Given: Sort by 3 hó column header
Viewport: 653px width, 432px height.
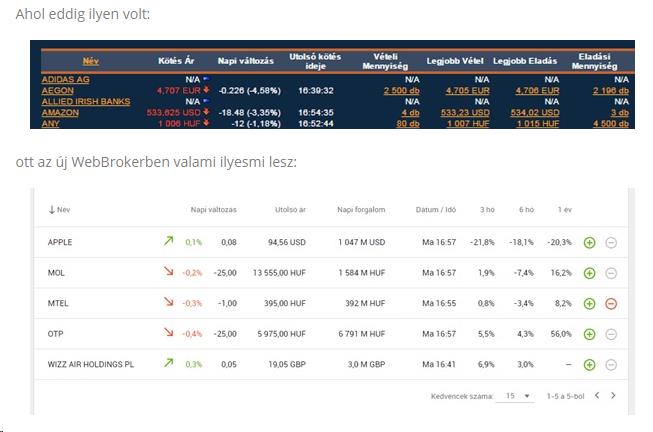Looking at the screenshot, I should pyautogui.click(x=487, y=210).
